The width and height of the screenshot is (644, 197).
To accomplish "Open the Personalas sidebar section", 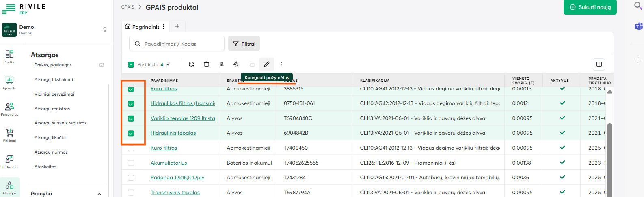I will pyautogui.click(x=9, y=109).
